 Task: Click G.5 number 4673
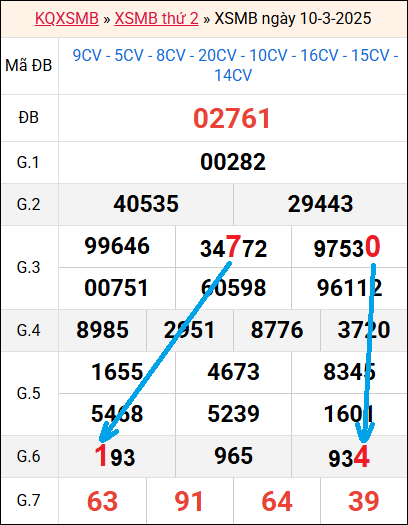[233, 372]
